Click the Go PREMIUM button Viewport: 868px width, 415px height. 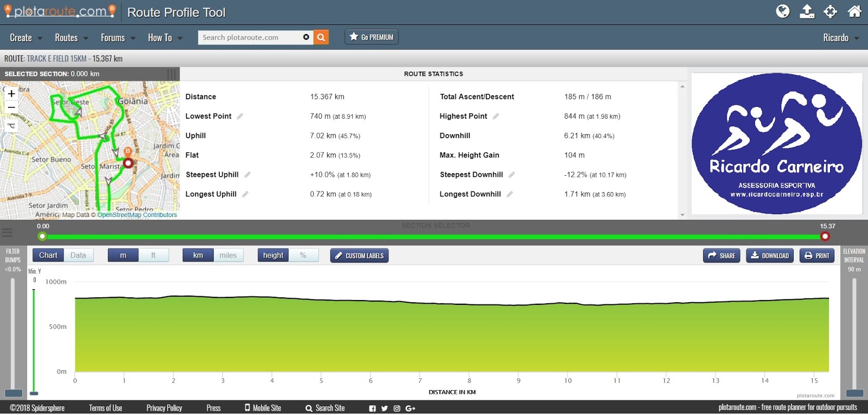coord(372,37)
